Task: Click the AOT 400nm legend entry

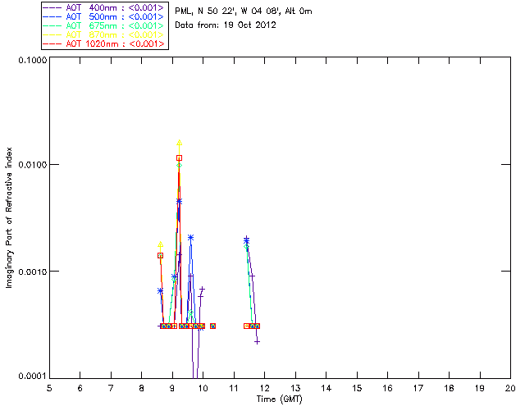Action: [x=104, y=7]
